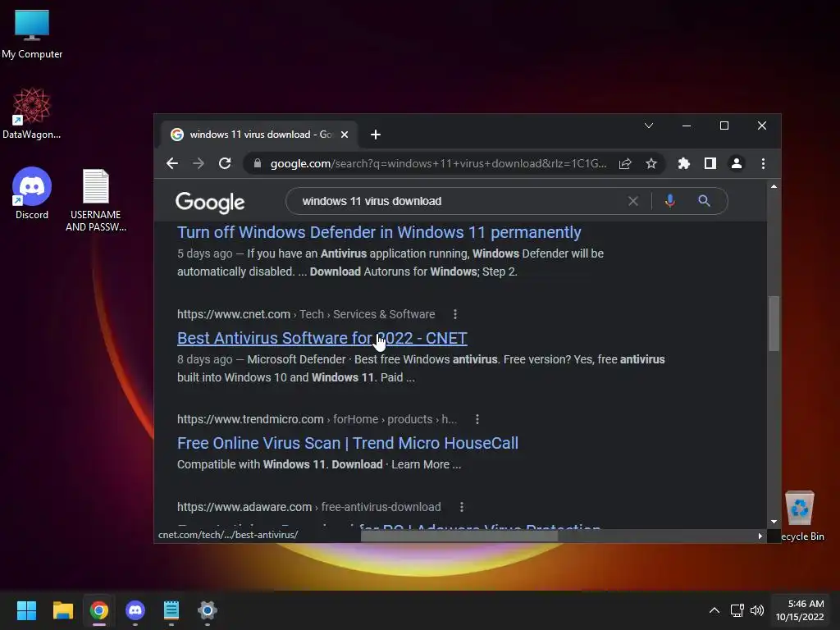Select the Recycle Bin desktop icon
The width and height of the screenshot is (840, 630).
[x=801, y=517]
